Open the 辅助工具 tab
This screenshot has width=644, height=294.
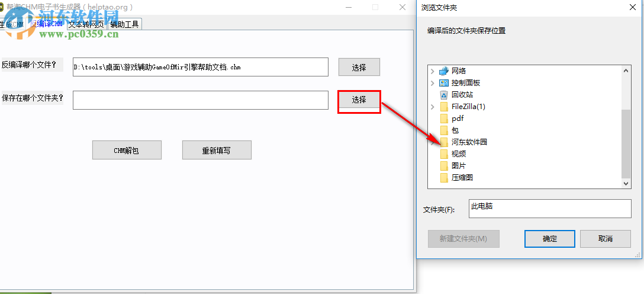pos(125,24)
